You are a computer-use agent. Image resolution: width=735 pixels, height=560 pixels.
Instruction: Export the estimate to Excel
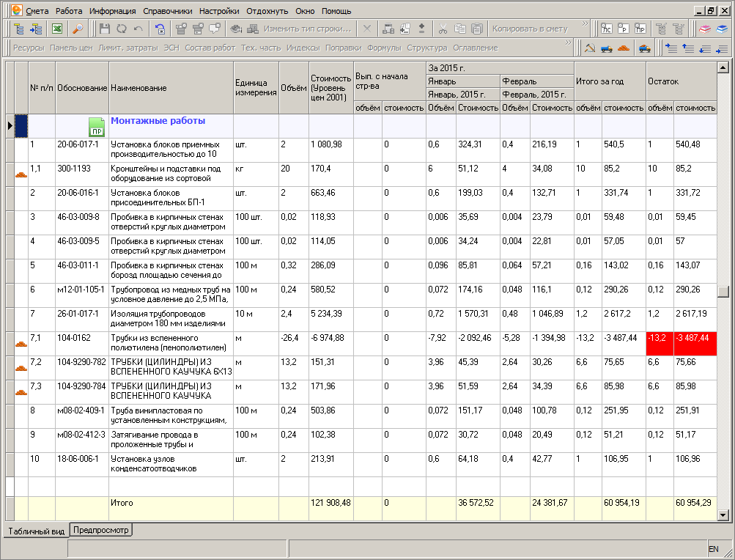(x=57, y=29)
